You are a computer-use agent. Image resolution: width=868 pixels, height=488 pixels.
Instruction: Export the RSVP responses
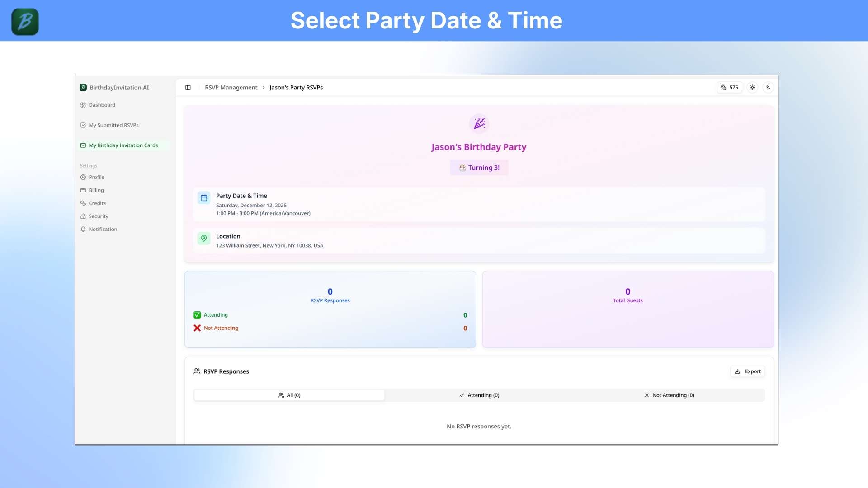[747, 371]
